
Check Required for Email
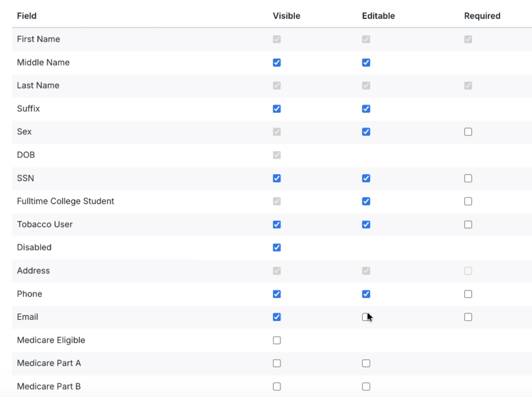click(468, 317)
